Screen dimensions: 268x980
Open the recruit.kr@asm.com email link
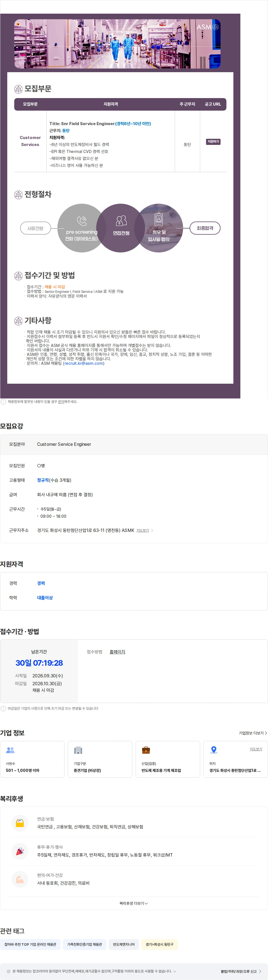84,363
